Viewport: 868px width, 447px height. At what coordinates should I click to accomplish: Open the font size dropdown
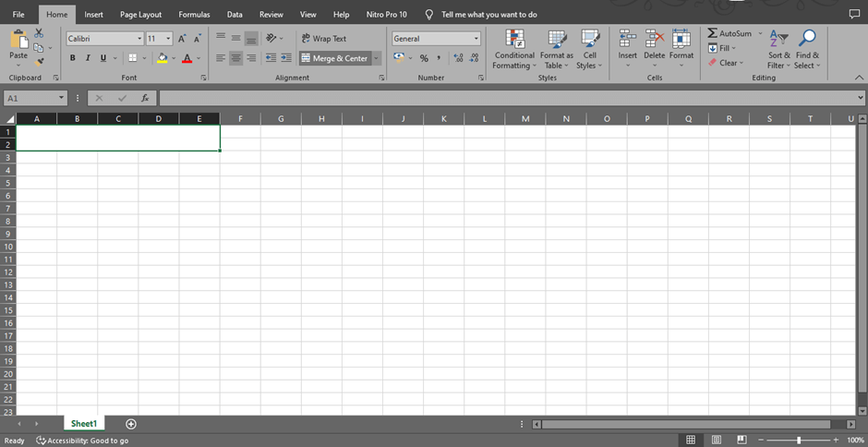[x=168, y=39]
